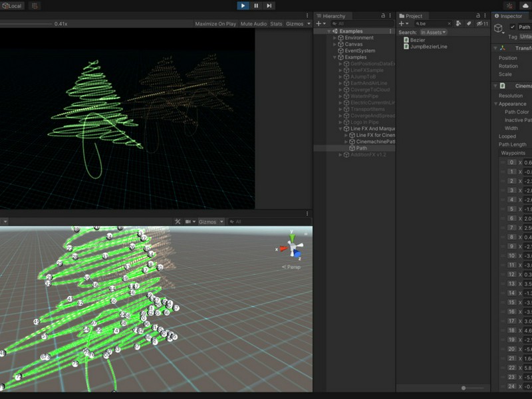Click blue Z axis on orientation gizmo
The height and width of the screenshot is (399, 532).
pyautogui.click(x=297, y=254)
